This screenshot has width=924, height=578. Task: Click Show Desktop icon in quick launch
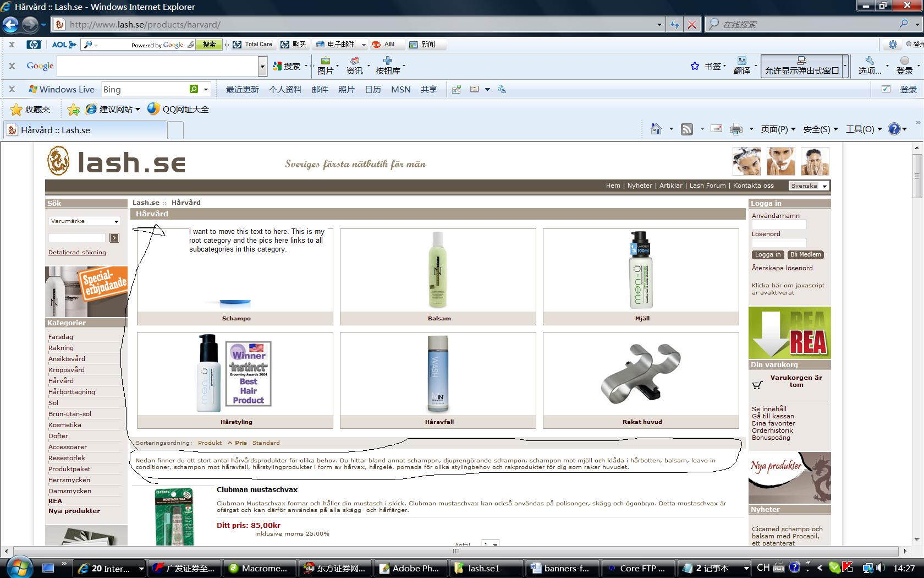point(48,568)
